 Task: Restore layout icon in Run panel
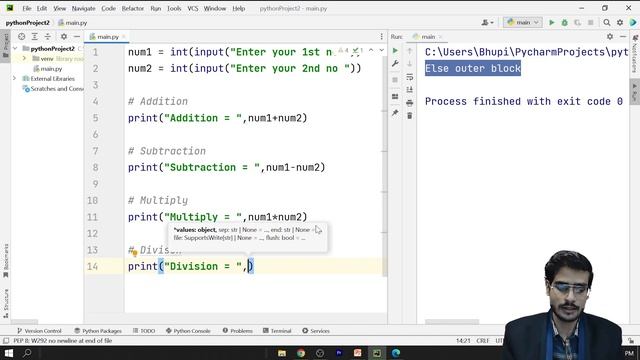[x=395, y=97]
